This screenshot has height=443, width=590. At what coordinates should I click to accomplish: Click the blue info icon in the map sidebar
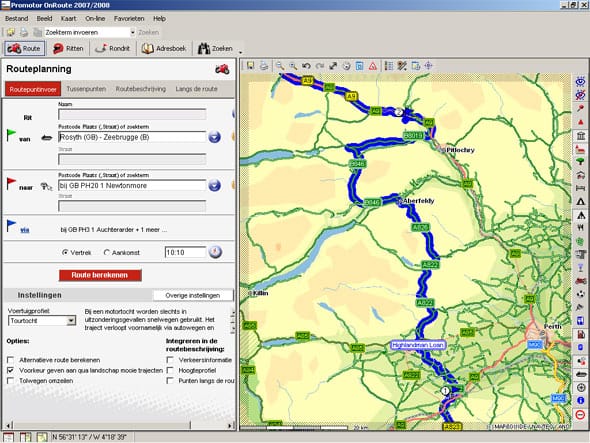[580, 400]
